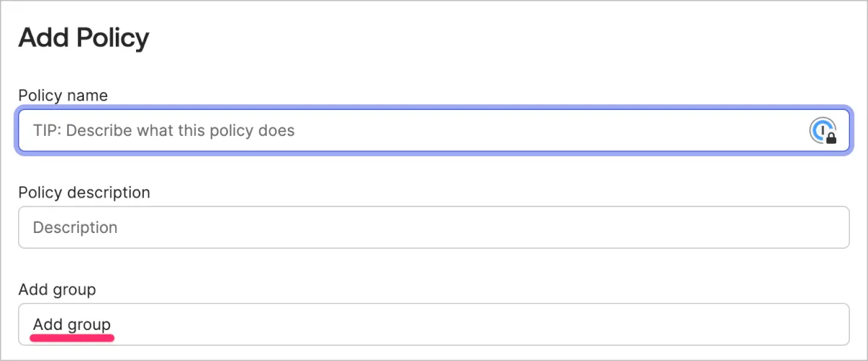Viewport: 868px width, 361px height.
Task: Click the pink underline beneath Add group text
Action: [x=72, y=337]
